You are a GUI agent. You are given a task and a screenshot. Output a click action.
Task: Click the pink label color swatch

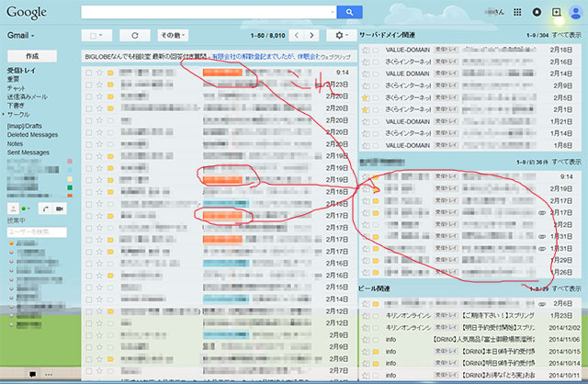pos(70,162)
